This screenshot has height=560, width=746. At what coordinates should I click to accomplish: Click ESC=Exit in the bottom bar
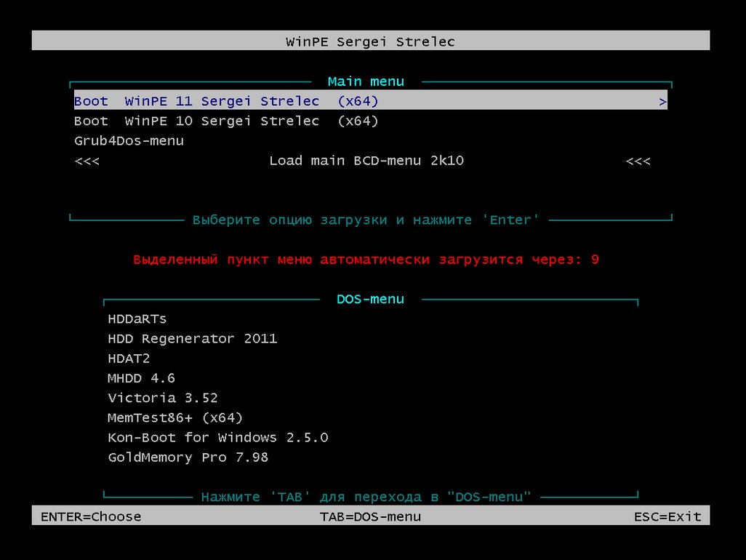pyautogui.click(x=667, y=516)
